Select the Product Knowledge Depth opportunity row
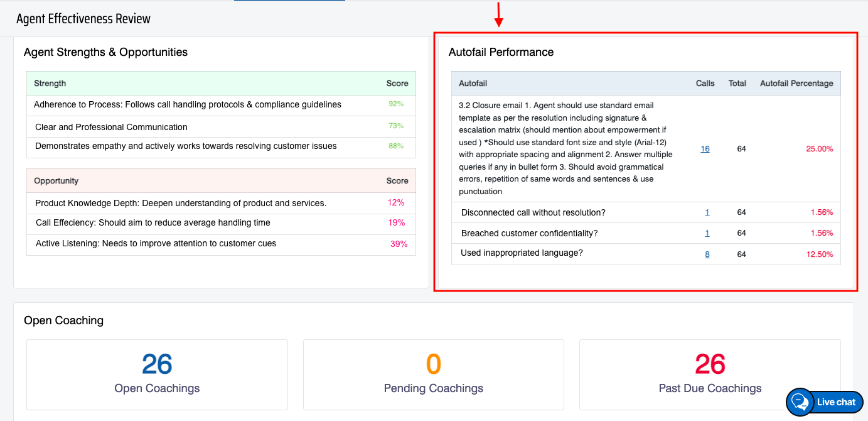 pyautogui.click(x=181, y=203)
